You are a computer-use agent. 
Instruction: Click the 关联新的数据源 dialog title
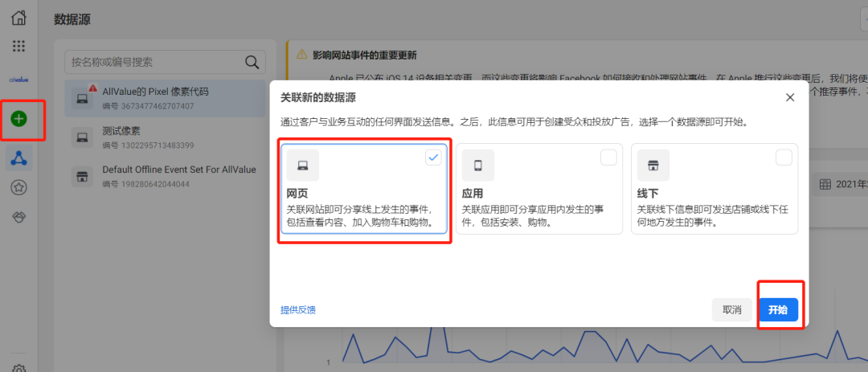317,98
